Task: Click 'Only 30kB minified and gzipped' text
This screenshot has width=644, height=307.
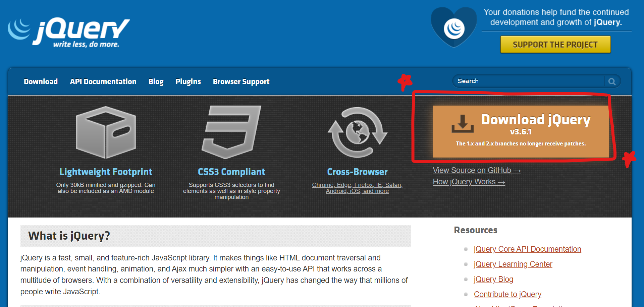Action: pos(106,188)
